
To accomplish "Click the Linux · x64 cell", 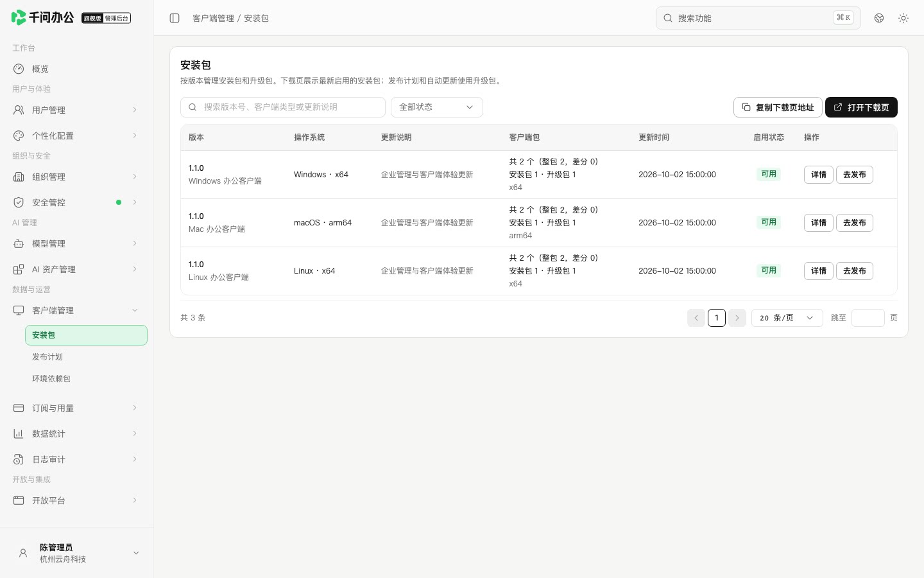I will tap(314, 271).
